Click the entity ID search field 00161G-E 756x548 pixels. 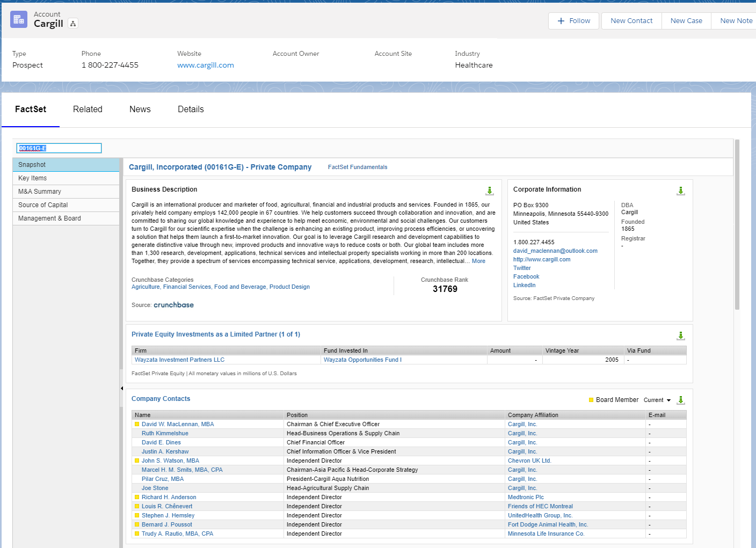click(x=59, y=148)
